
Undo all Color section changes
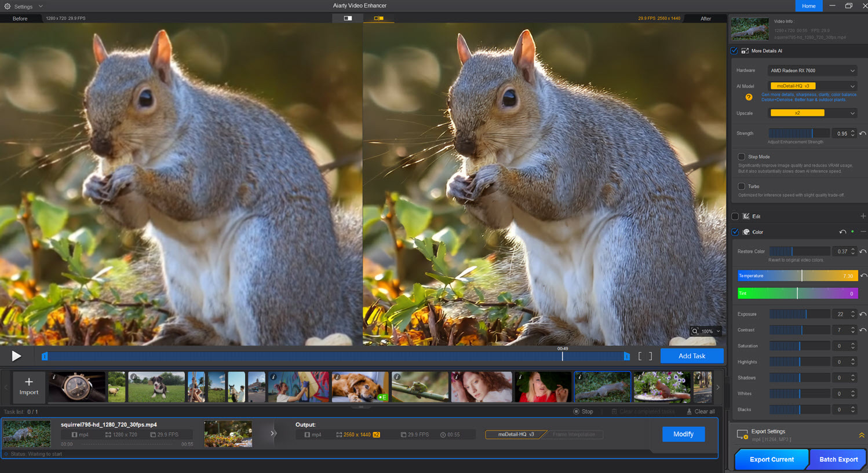tap(843, 232)
